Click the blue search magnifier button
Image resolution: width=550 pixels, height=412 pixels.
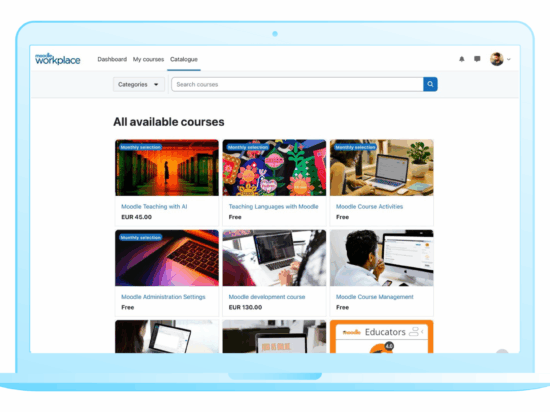(430, 84)
